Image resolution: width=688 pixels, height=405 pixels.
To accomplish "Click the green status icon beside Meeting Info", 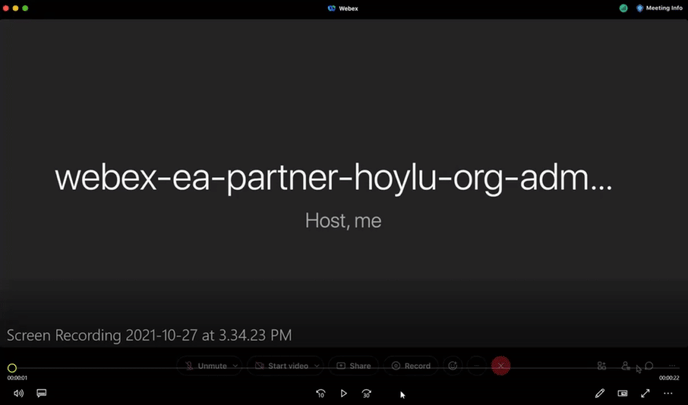I will [623, 8].
